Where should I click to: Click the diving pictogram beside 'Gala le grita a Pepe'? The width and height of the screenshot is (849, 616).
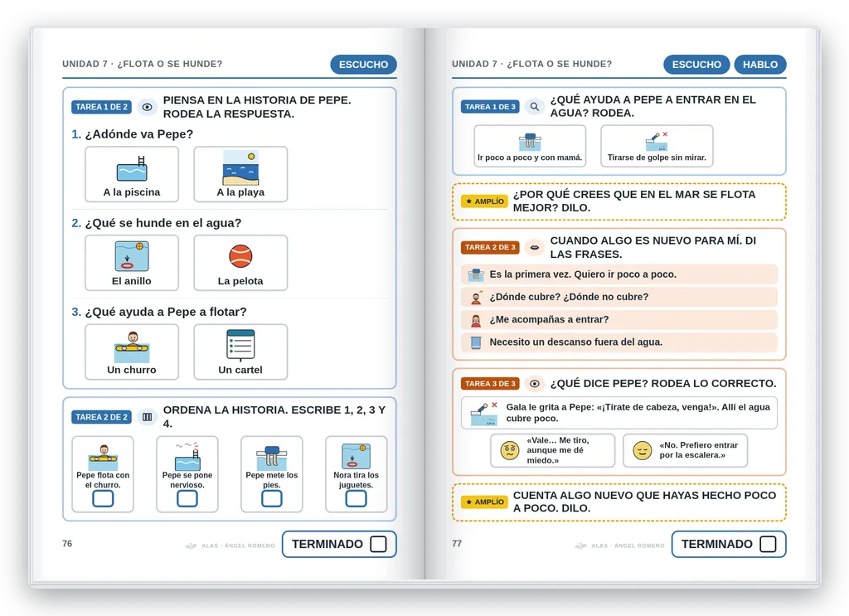[483, 414]
